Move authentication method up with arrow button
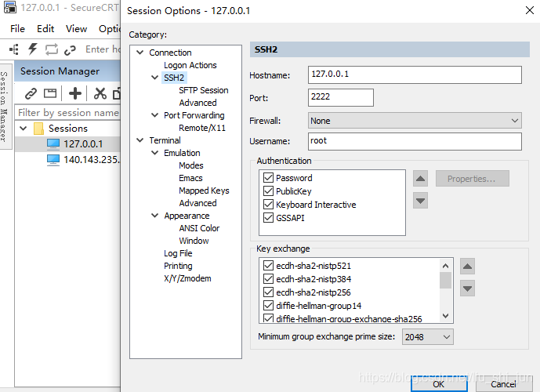Screen dimensions: 540x392 click(420, 179)
